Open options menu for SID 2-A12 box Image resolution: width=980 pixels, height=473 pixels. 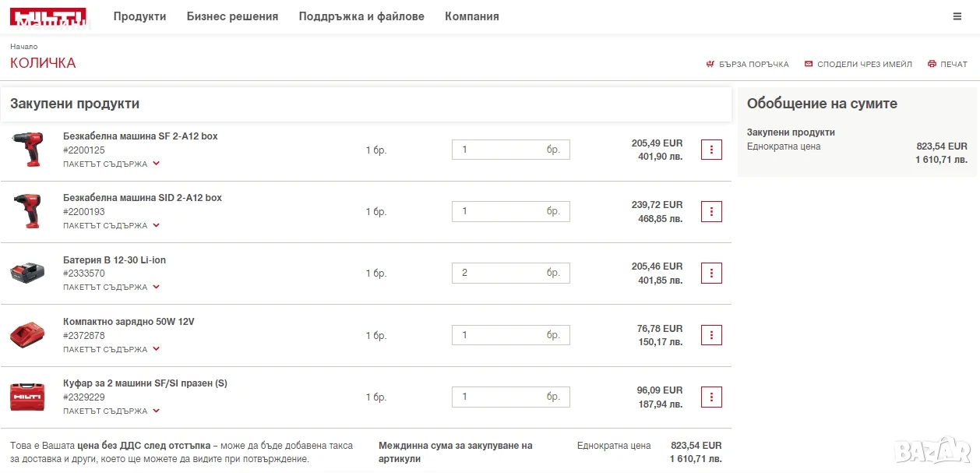pos(711,211)
